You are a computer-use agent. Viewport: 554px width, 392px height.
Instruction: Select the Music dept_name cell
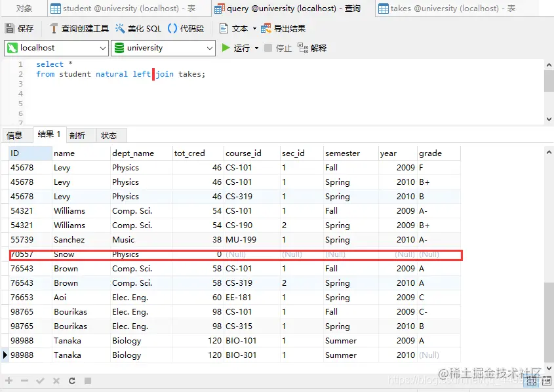(x=142, y=240)
